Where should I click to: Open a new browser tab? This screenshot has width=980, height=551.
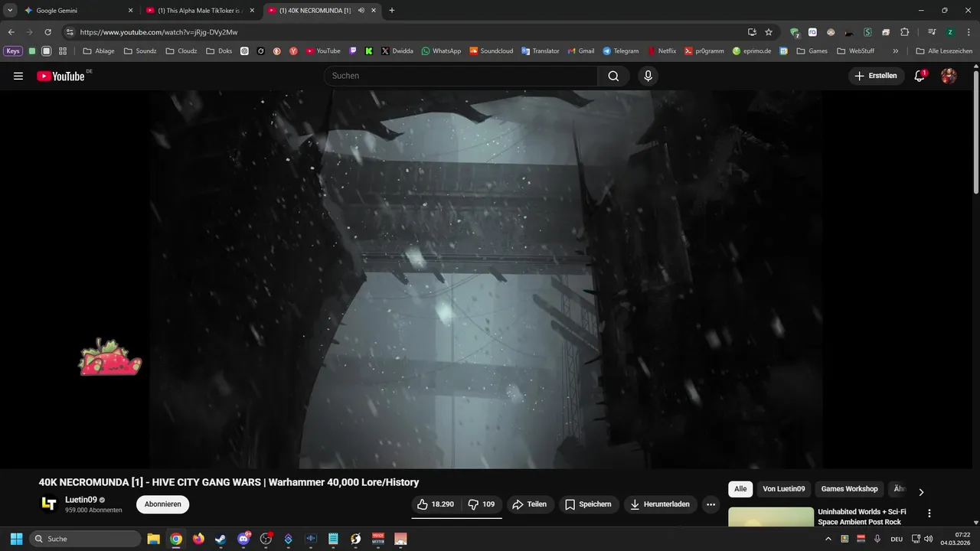(392, 11)
